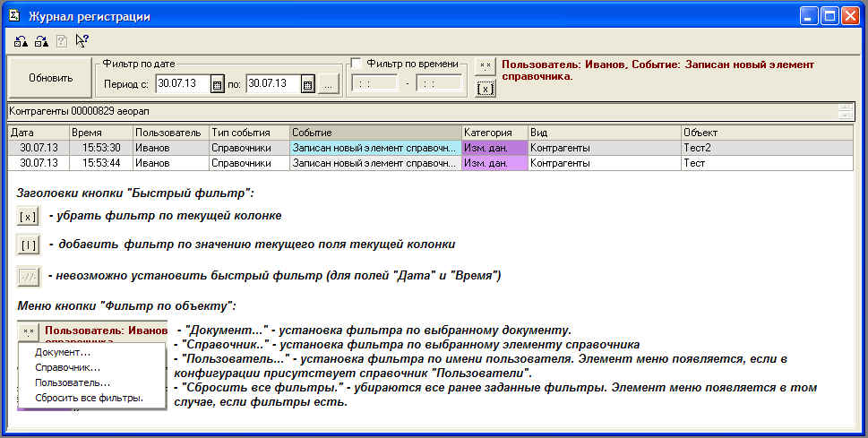Click the Тип события column header
The image size is (868, 438).
point(249,133)
